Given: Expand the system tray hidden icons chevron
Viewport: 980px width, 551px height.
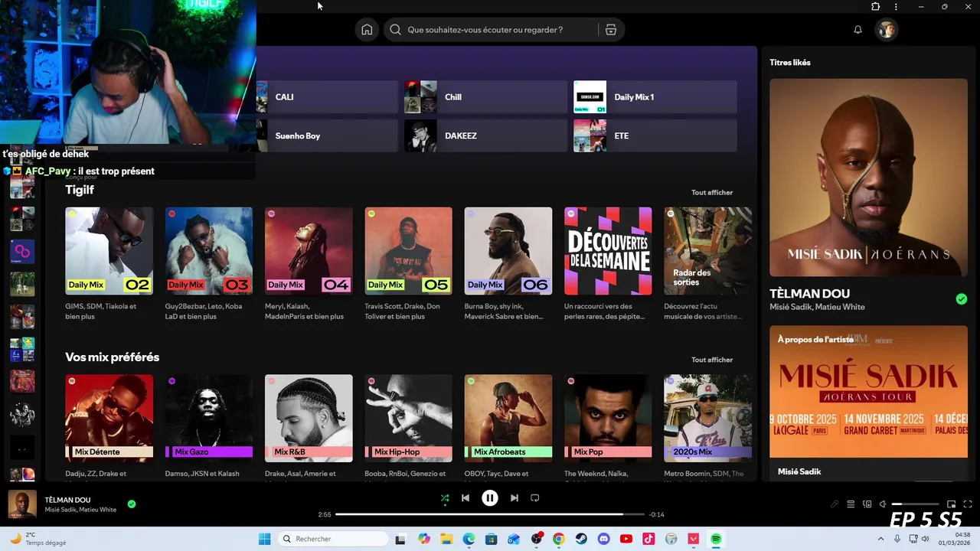Looking at the screenshot, I should (880, 539).
